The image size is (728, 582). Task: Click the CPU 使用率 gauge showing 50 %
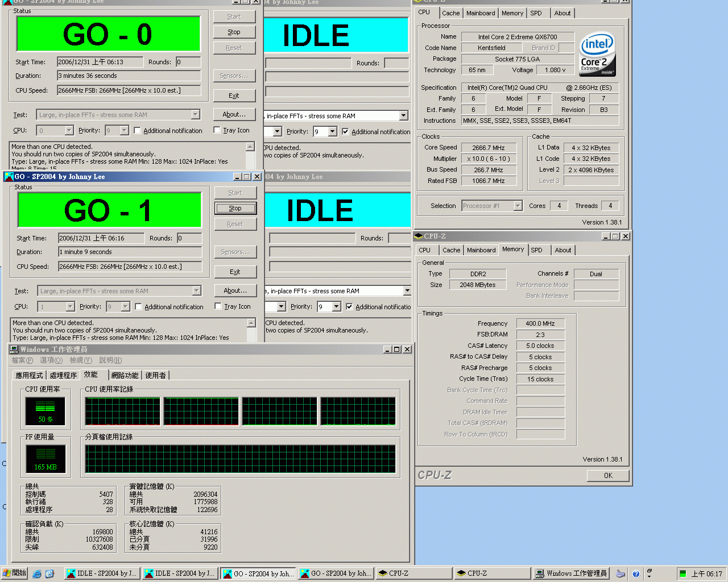point(45,410)
